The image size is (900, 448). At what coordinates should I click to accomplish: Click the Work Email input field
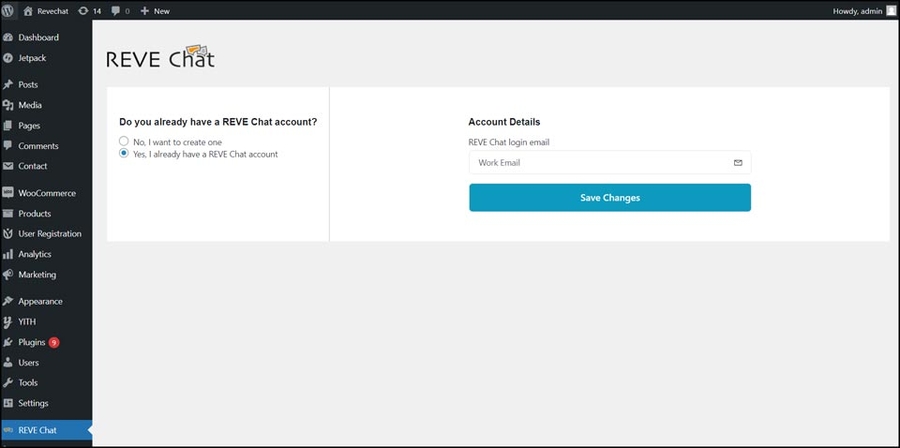[600, 162]
